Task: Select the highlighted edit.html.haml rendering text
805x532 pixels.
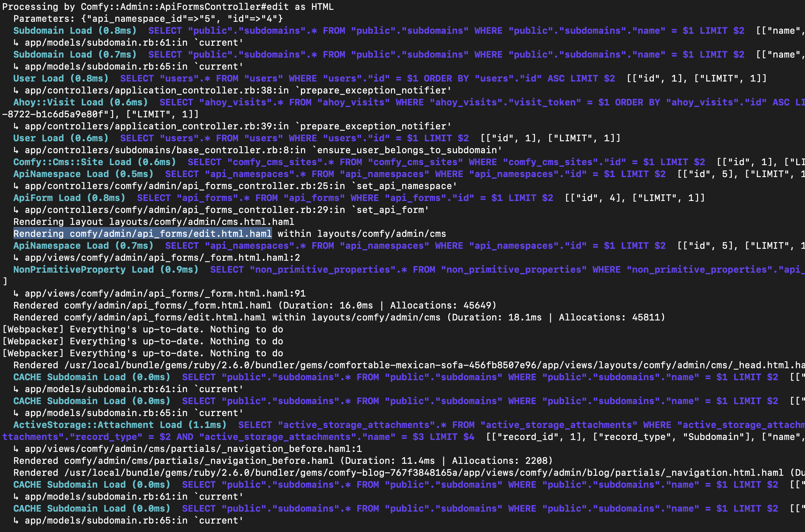Action: [x=142, y=233]
